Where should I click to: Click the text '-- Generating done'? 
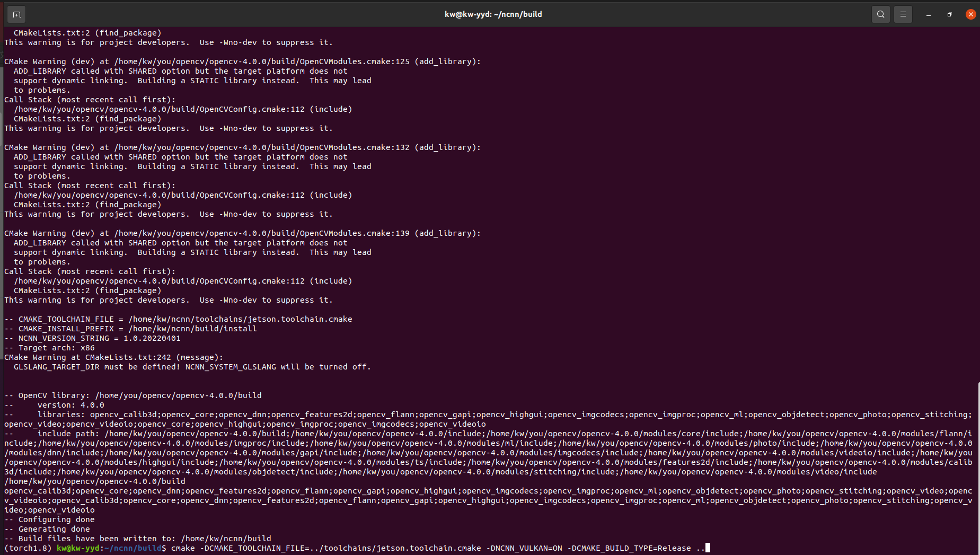click(x=47, y=529)
